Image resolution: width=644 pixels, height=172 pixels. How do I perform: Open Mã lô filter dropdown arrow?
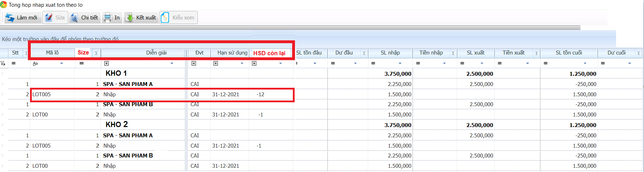(61, 63)
